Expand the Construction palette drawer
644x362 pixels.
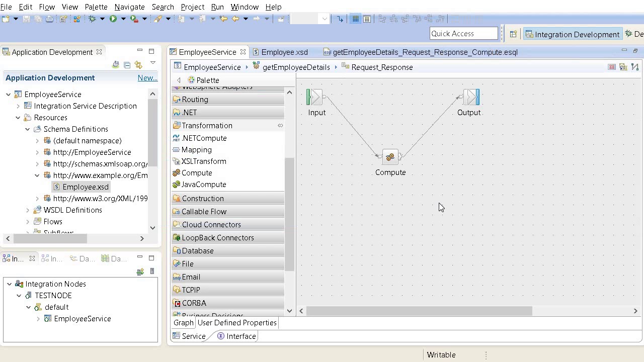pyautogui.click(x=228, y=199)
